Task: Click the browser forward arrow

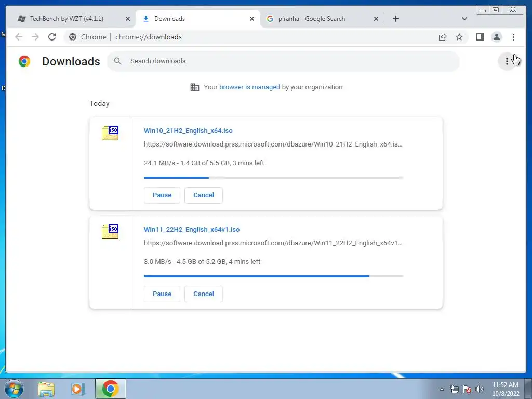Action: tap(35, 37)
